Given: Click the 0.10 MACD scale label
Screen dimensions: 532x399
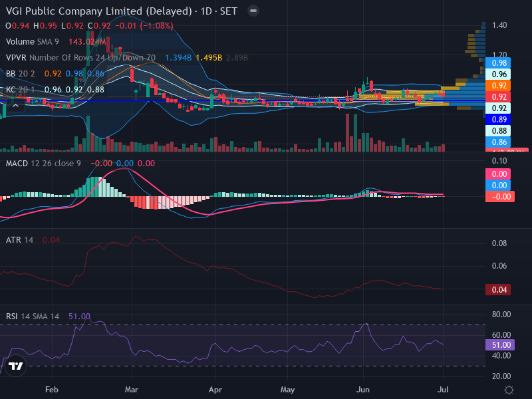Looking at the screenshot, I should (499, 161).
